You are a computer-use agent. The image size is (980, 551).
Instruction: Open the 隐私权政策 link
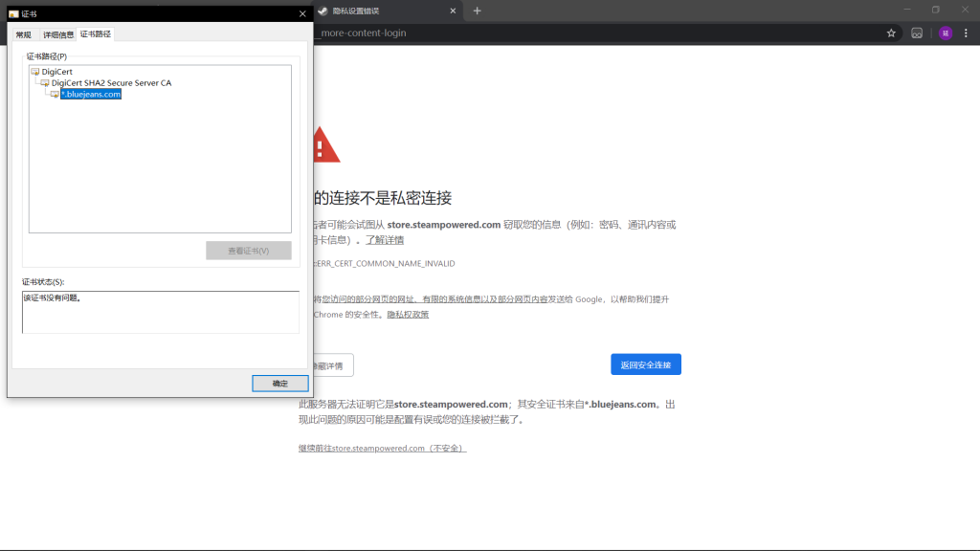[408, 315]
